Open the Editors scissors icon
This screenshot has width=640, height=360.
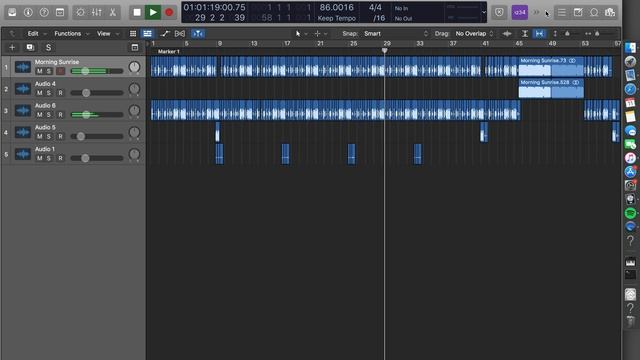[x=113, y=12]
